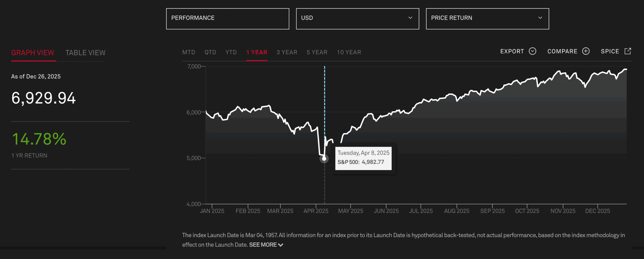Select the Graph View tab
Viewport: 644px width, 259px height.
pos(33,53)
